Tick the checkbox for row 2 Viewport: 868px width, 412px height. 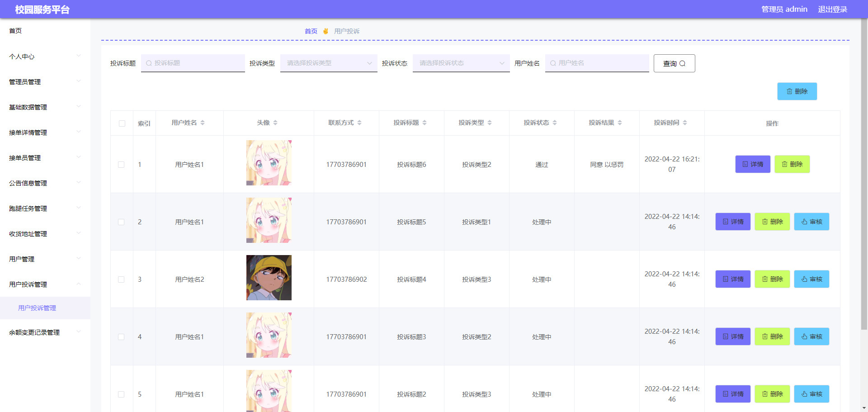coord(121,222)
